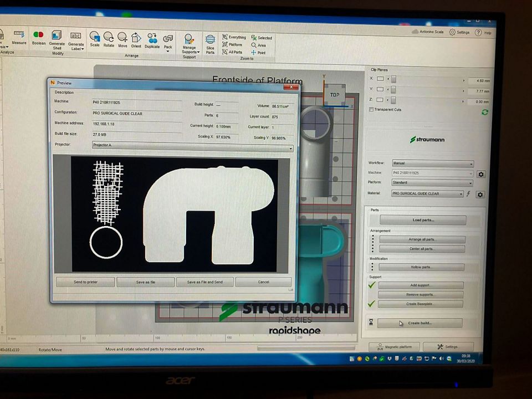Toggle the Z clip plane

pos(380,100)
